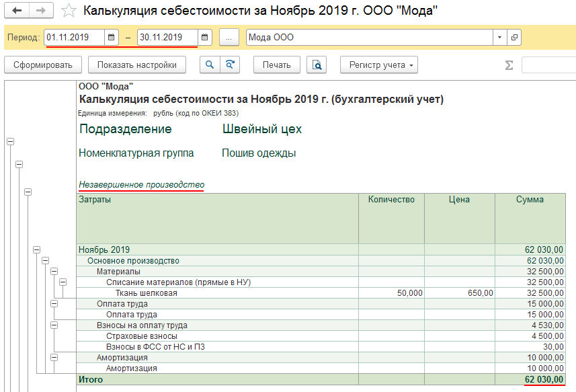Open calendar for end date 30.11.2019
Screen dimensions: 576x392
coord(205,38)
